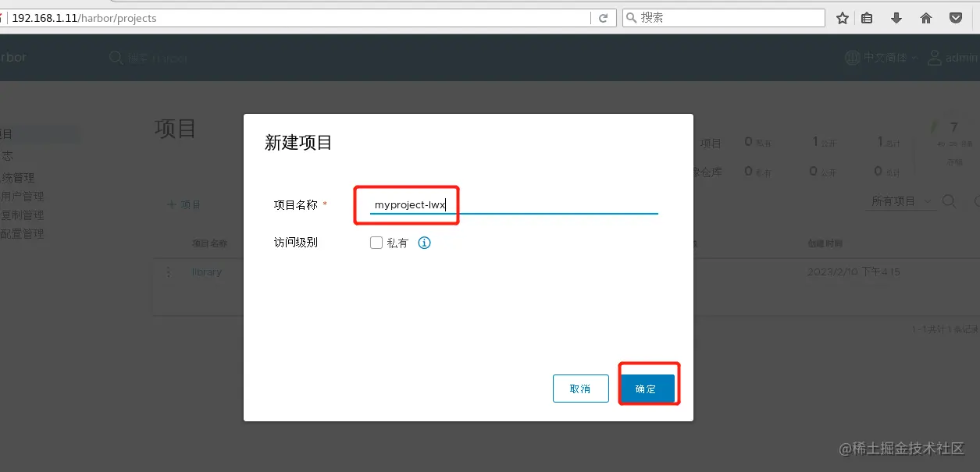This screenshot has height=472, width=980.
Task: Click the 新建项目 dialog title
Action: pos(298,142)
